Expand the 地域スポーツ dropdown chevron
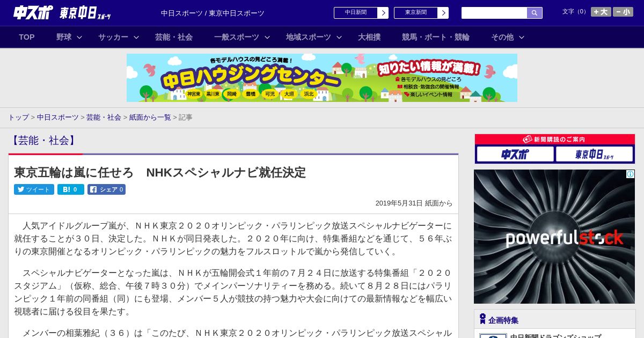The width and height of the screenshot is (644, 338). point(339,37)
